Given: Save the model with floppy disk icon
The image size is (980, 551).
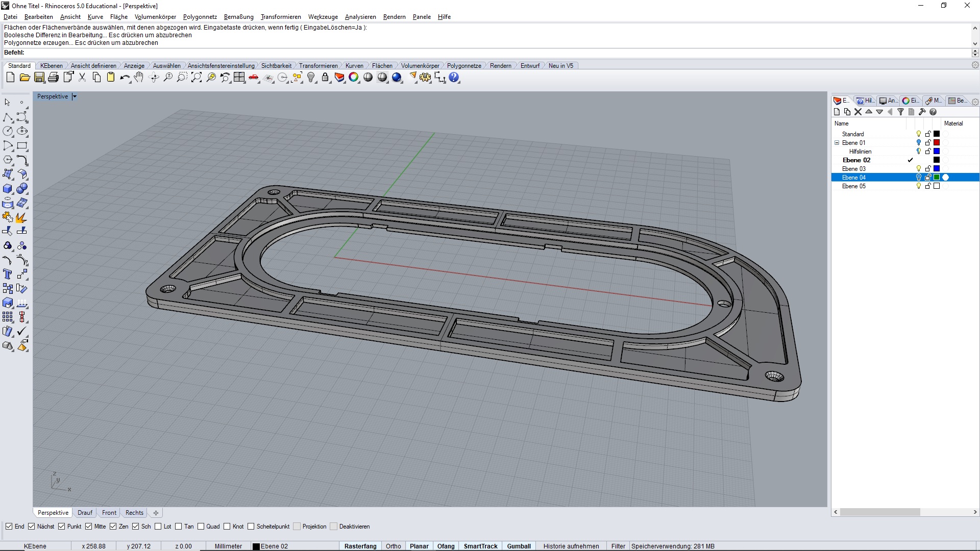Looking at the screenshot, I should 39,78.
